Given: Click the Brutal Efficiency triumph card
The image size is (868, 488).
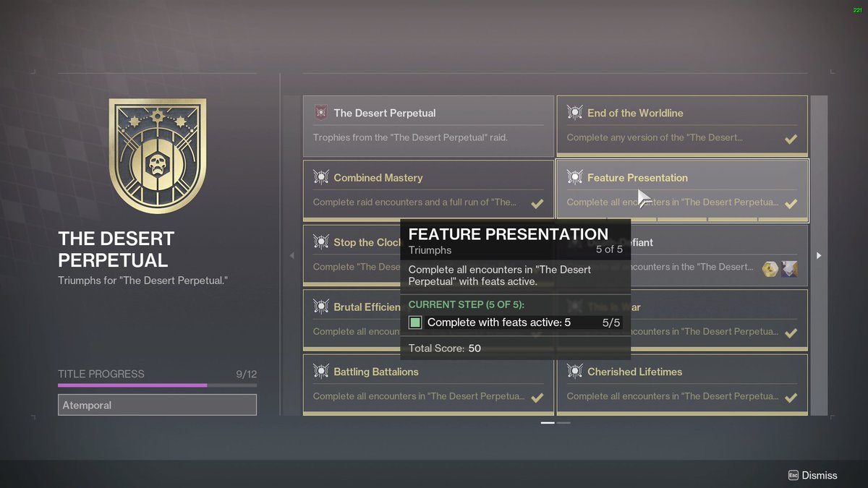Looking at the screenshot, I should (352, 320).
